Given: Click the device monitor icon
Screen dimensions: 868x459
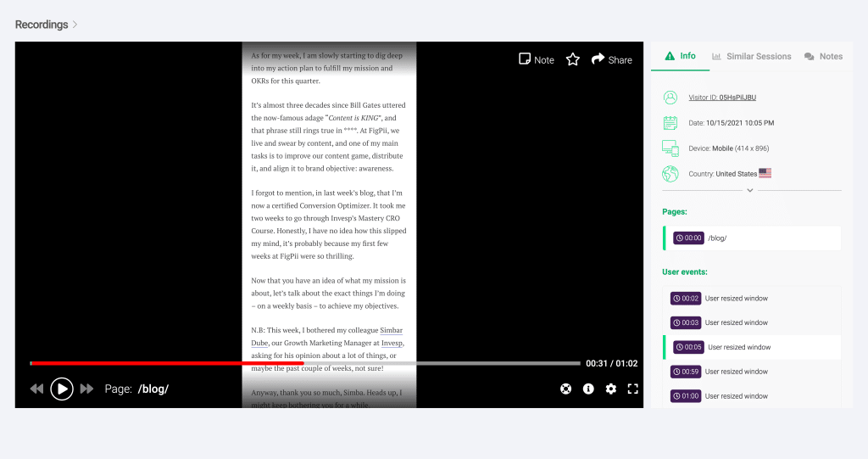Looking at the screenshot, I should pos(670,148).
